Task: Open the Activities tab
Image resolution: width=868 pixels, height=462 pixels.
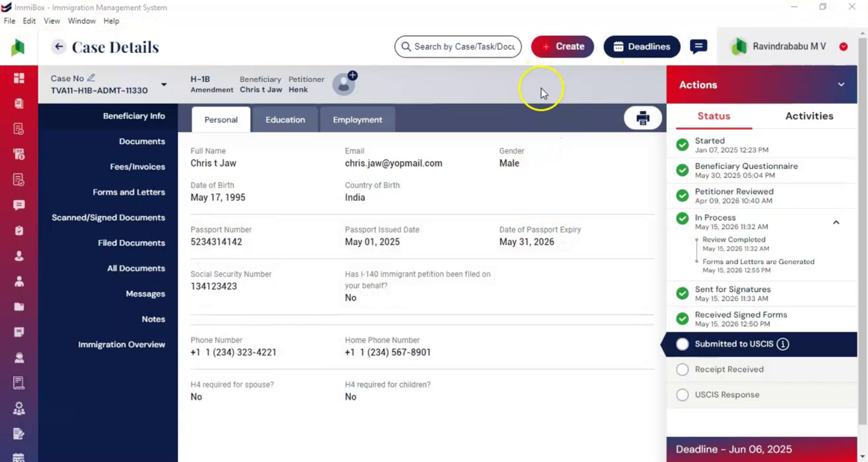Action: click(x=809, y=116)
